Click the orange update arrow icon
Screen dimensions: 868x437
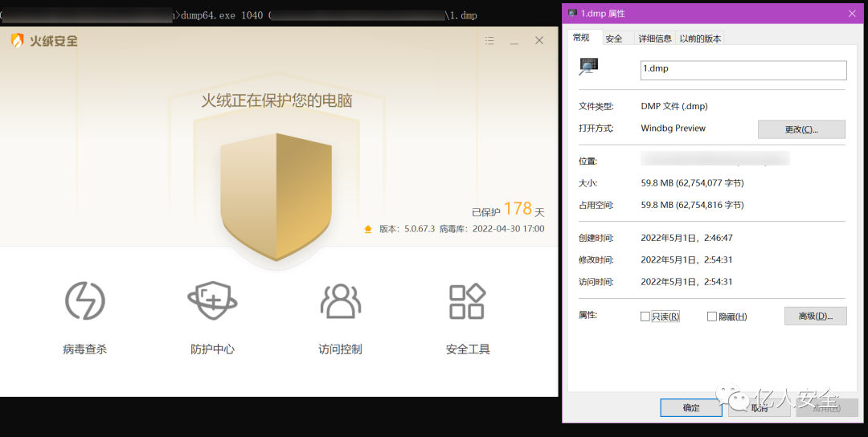pyautogui.click(x=368, y=229)
